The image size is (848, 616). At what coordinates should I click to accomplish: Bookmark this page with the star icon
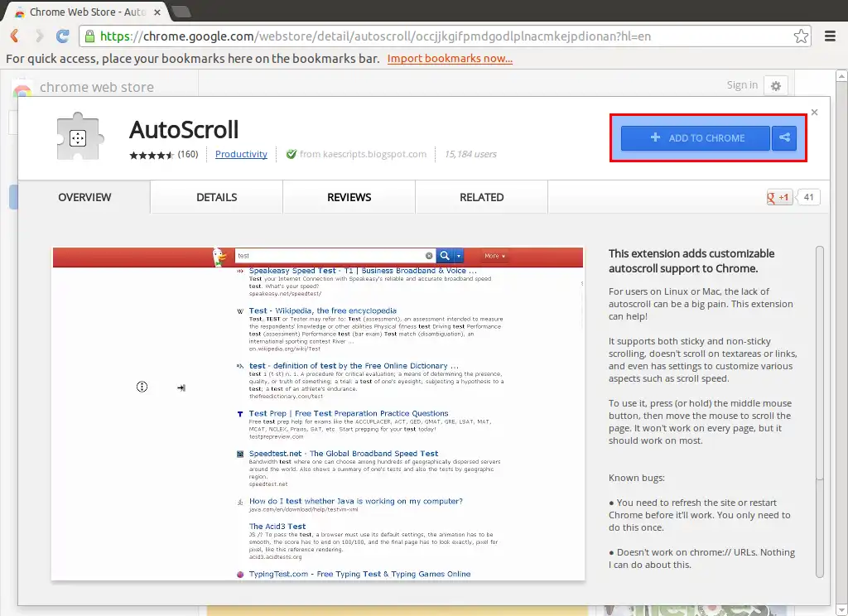pyautogui.click(x=801, y=36)
